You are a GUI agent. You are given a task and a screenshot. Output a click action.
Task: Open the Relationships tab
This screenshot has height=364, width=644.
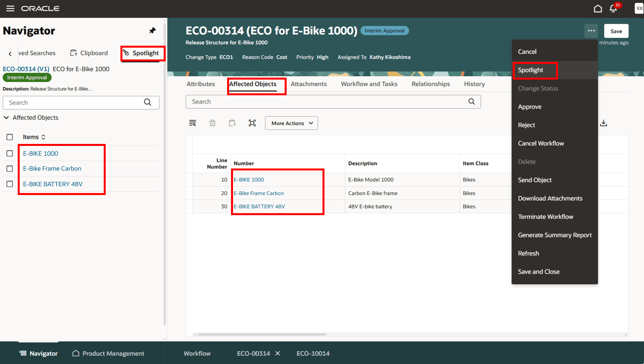(x=431, y=84)
